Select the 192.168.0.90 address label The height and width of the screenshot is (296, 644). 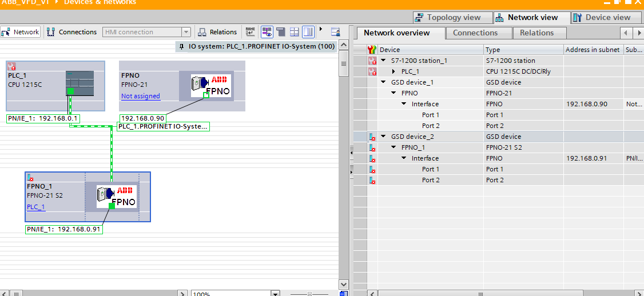[142, 119]
